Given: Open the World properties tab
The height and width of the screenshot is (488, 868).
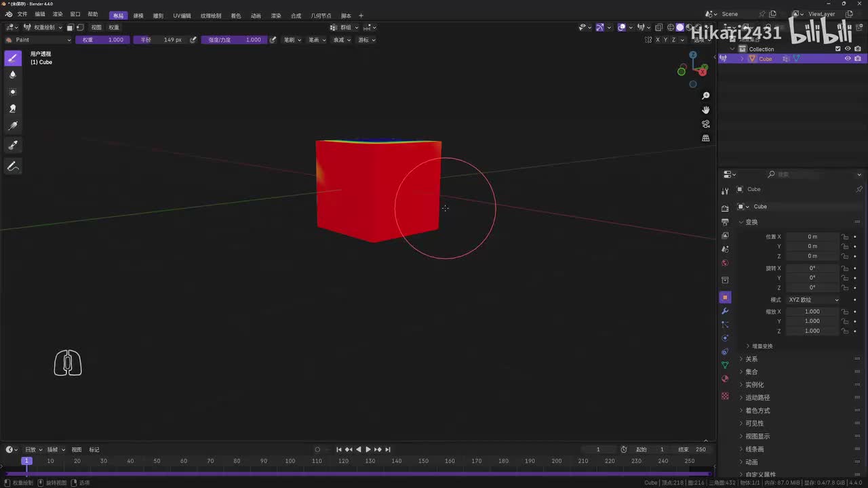Looking at the screenshot, I should (725, 263).
